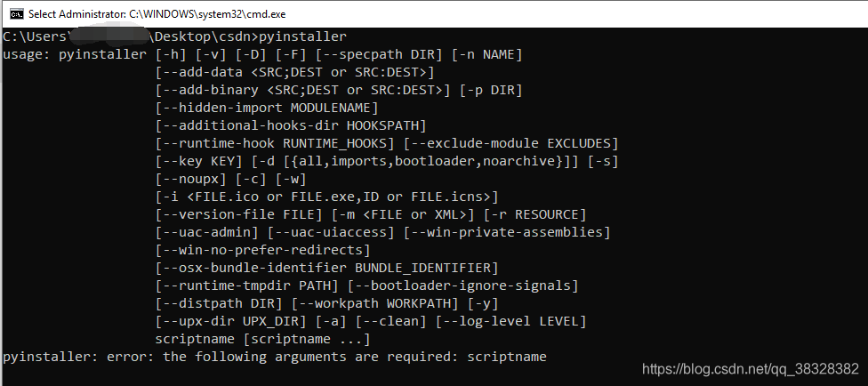Image resolution: width=868 pixels, height=386 pixels.
Task: Click the '[--log-level LEVEL]' option text
Action: 510,321
